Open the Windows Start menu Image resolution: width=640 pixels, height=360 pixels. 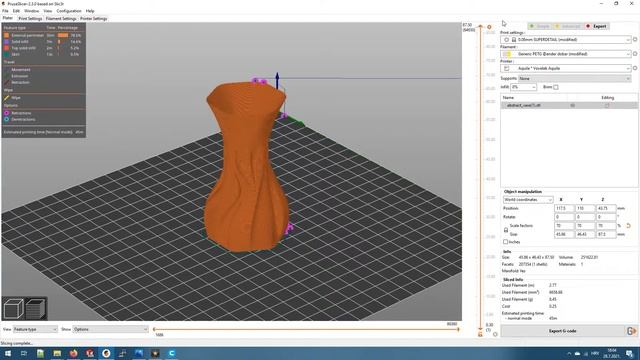coord(7,353)
